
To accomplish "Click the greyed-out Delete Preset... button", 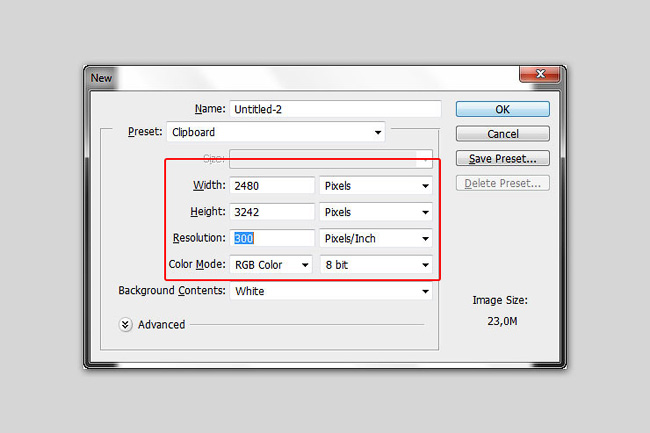I will point(502,183).
